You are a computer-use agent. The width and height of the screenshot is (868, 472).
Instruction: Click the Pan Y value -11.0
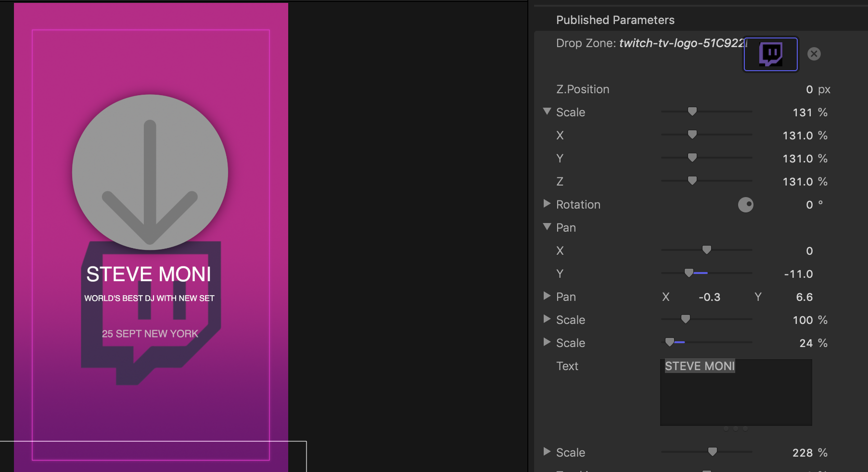pos(799,274)
